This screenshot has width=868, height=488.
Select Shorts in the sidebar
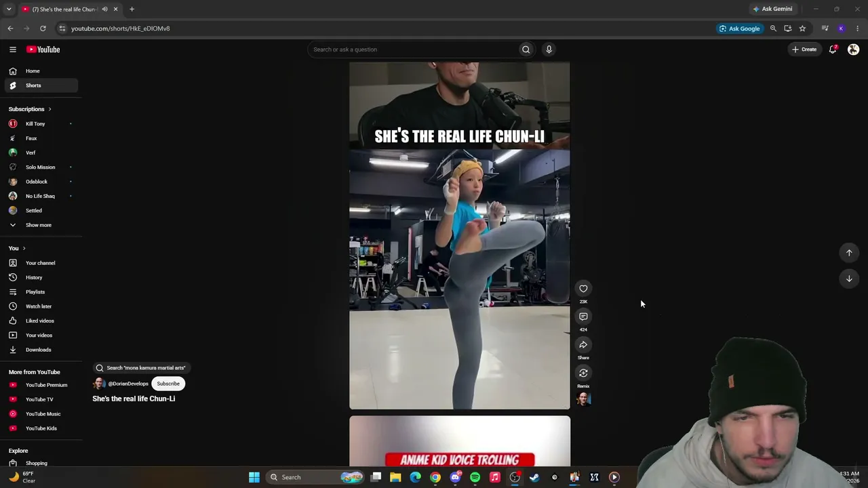(41, 85)
